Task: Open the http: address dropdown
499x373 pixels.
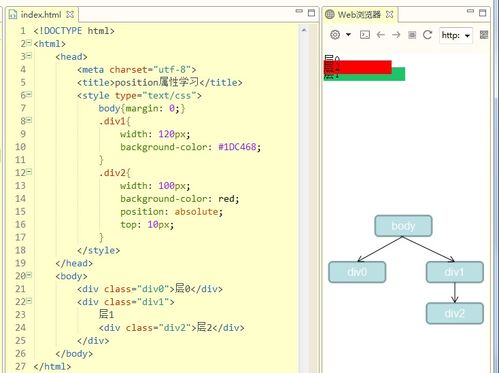Action: pyautogui.click(x=467, y=35)
